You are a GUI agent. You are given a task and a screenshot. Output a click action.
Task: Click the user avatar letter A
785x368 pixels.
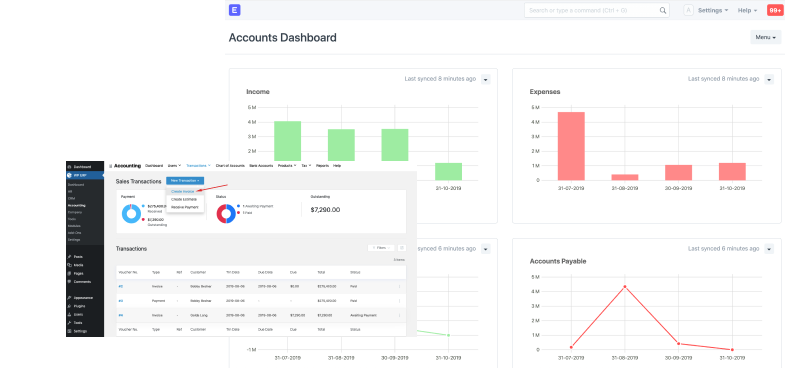coord(688,11)
